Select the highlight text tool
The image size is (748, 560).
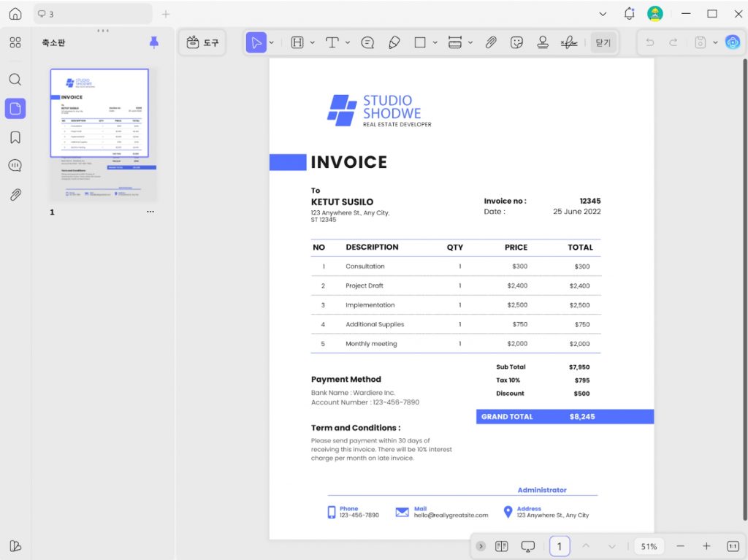pyautogui.click(x=297, y=42)
